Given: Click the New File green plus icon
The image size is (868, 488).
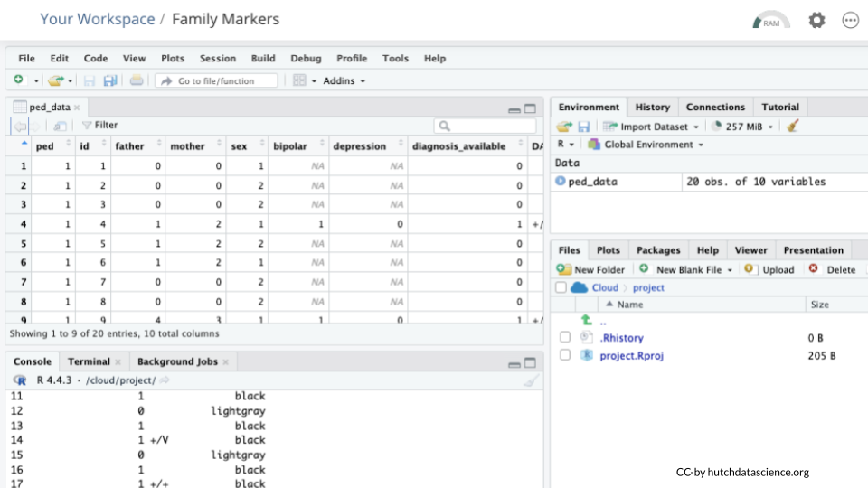Looking at the screenshot, I should click(x=18, y=80).
